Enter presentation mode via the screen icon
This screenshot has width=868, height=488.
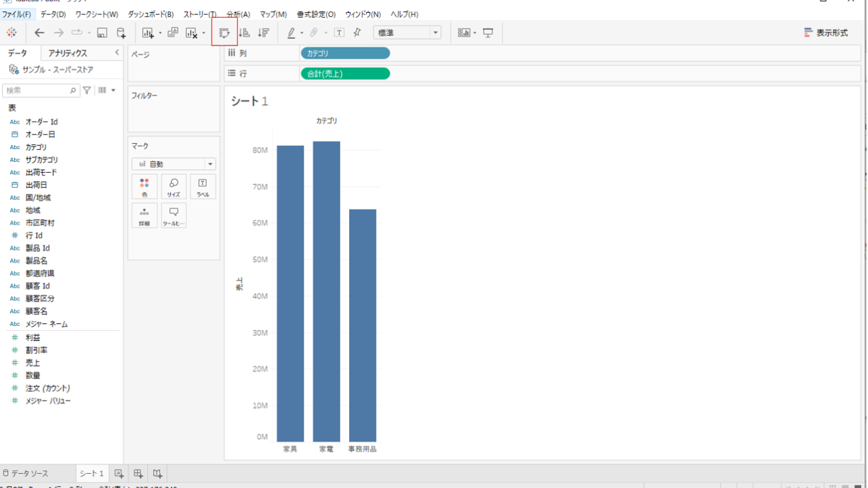(x=488, y=33)
